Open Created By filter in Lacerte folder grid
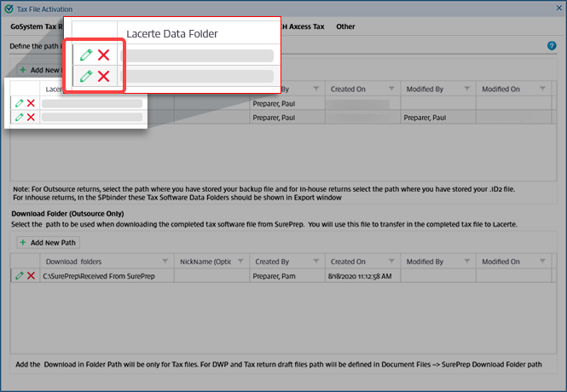Viewport: 567px width, 392px height. [x=316, y=89]
